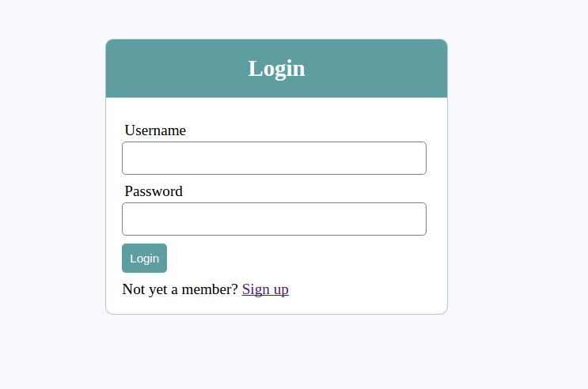Submit with the teal Login button

tap(144, 259)
